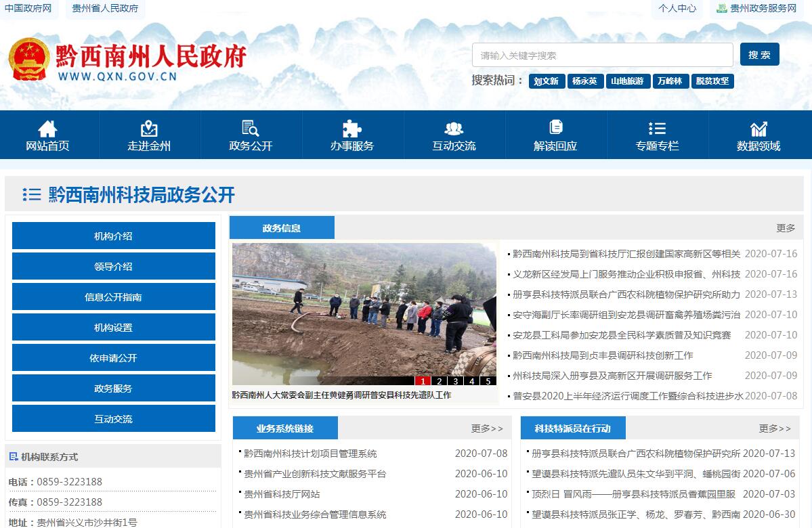Viewport: 812px width, 528px height.
Task: Open the 政务信息 tab
Action: pyautogui.click(x=282, y=228)
